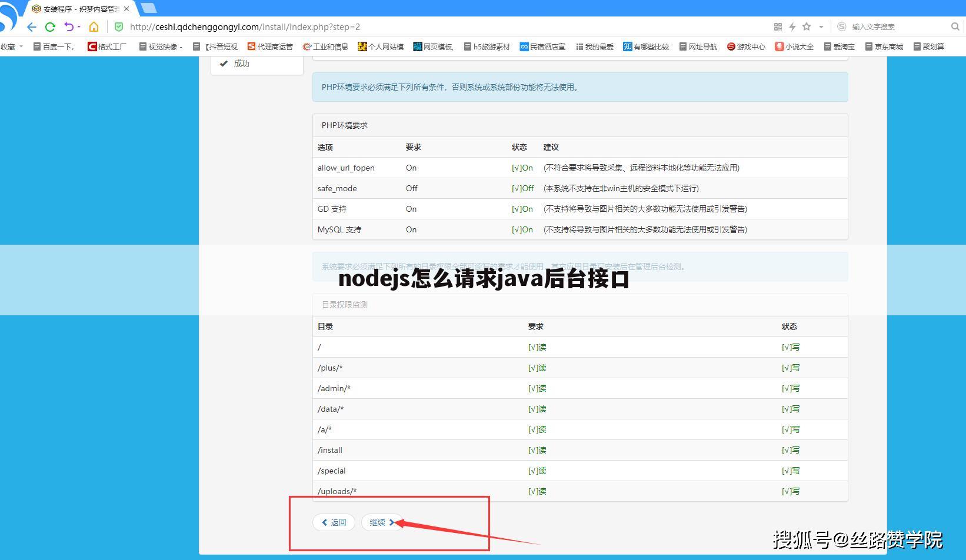
Task: Open the 有哪些比较 Zhihu bookmark
Action: [646, 46]
